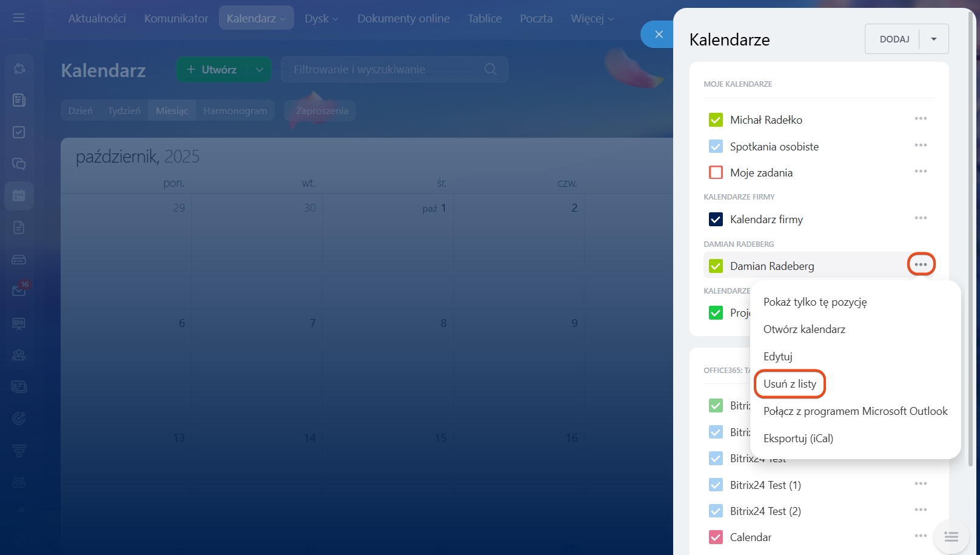Uncheck the Damian Radeberg calendar

click(x=716, y=266)
